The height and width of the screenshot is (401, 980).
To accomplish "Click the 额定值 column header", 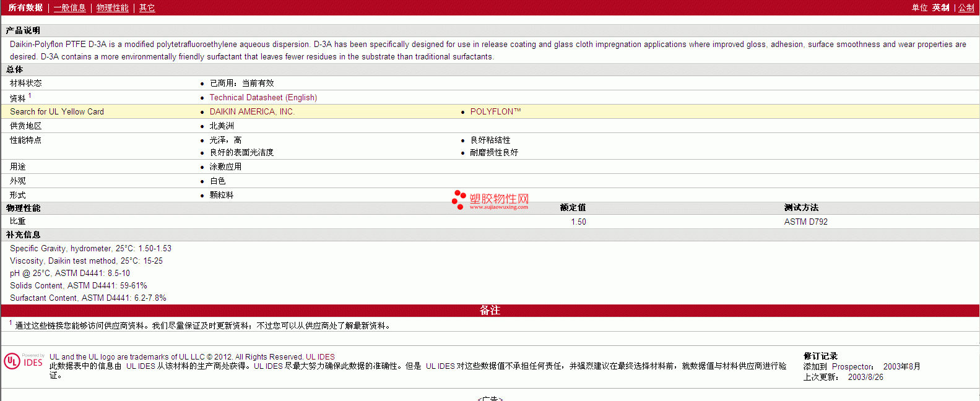I will (573, 208).
